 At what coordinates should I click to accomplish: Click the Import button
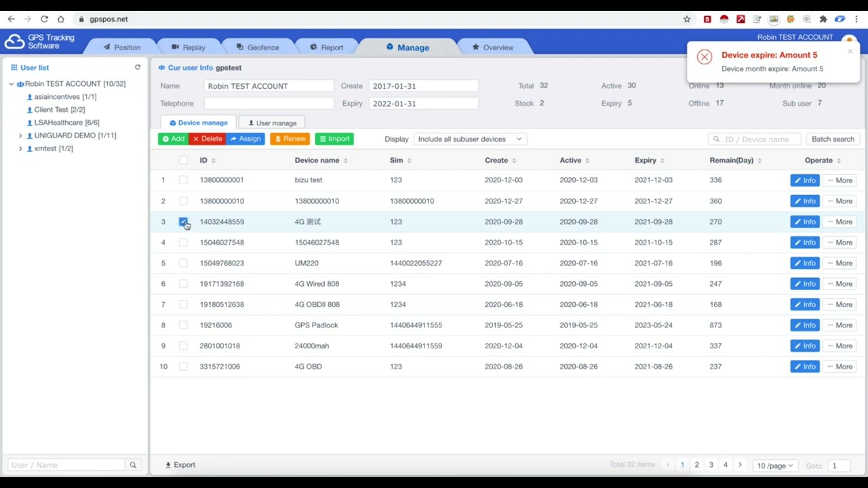pos(334,139)
